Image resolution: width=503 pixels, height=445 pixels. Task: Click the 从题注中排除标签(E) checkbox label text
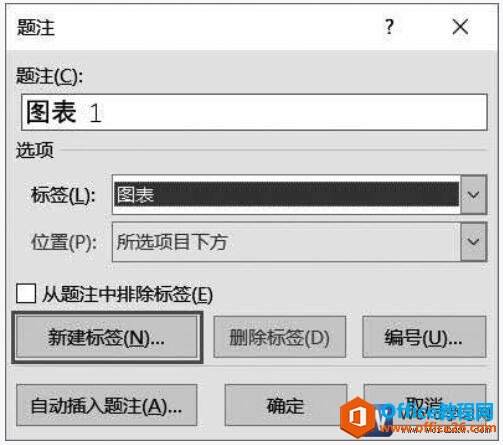[127, 294]
